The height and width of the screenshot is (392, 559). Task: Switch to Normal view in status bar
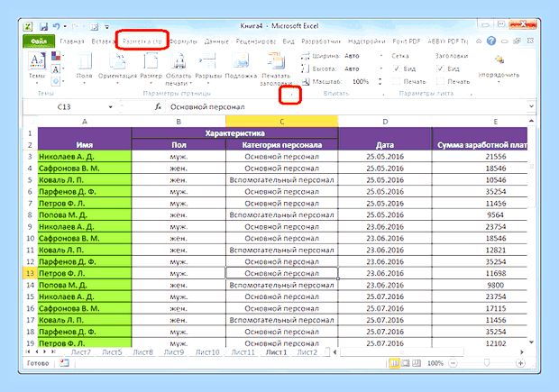point(394,363)
